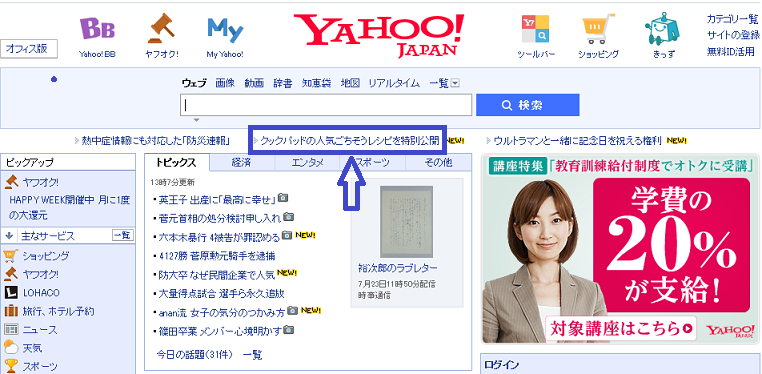Image resolution: width=762 pixels, height=374 pixels.
Task: Click into the search text field
Action: pos(326,105)
